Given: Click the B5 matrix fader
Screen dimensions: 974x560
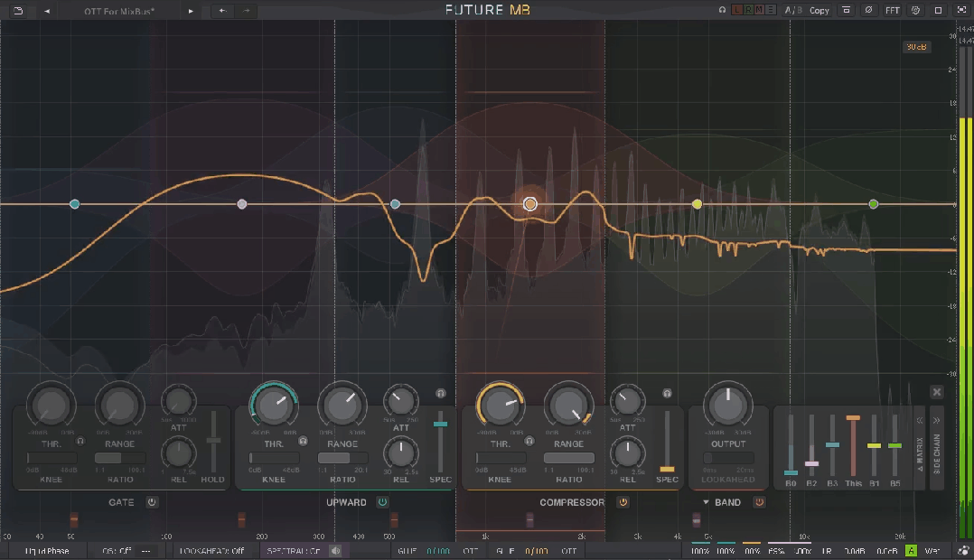Looking at the screenshot, I should [x=895, y=446].
